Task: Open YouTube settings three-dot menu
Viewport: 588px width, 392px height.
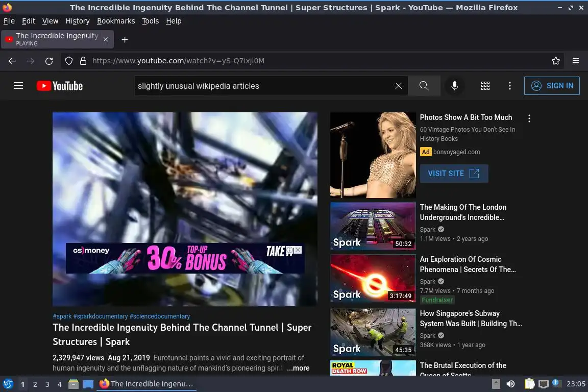Action: click(x=509, y=86)
